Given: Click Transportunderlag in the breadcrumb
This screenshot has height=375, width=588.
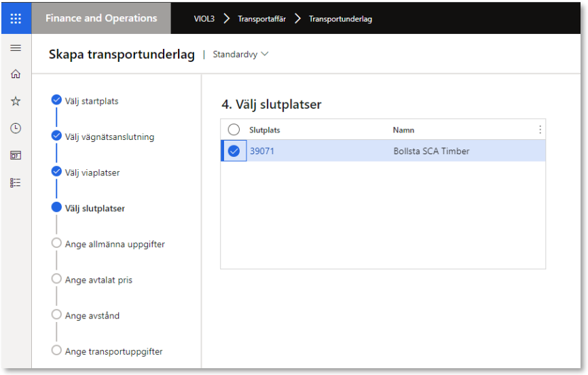Looking at the screenshot, I should point(340,19).
